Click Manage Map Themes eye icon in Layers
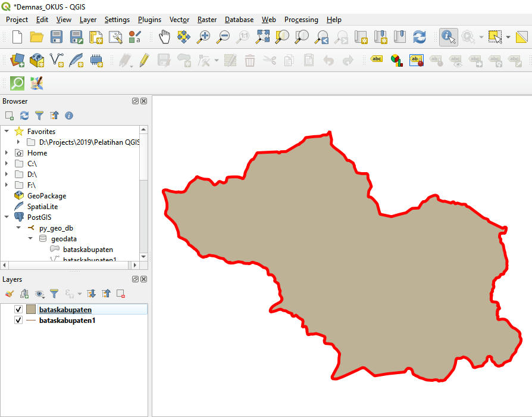532x417 pixels. (39, 294)
